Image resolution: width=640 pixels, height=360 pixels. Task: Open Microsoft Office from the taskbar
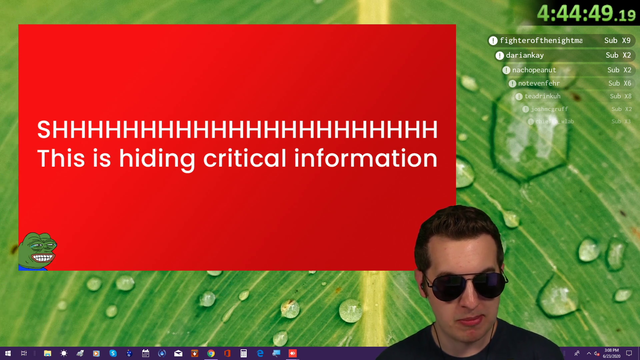tap(227, 353)
